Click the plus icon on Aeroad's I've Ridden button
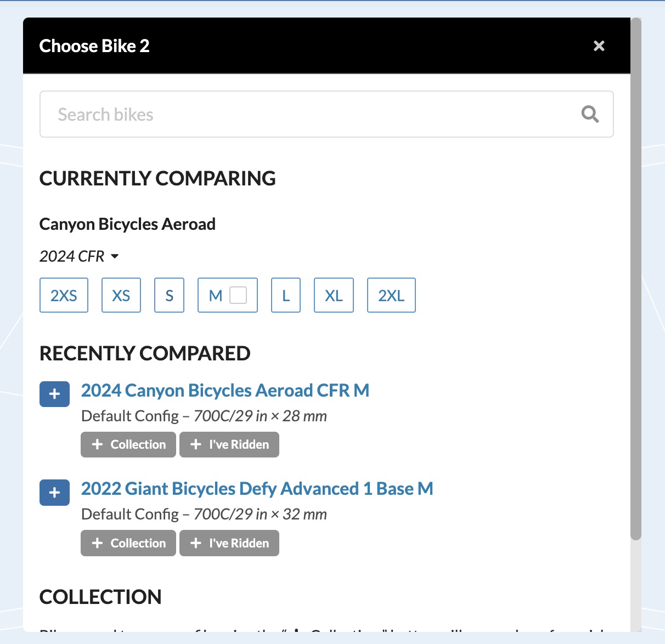Screen dimensions: 665x644 [x=195, y=444]
